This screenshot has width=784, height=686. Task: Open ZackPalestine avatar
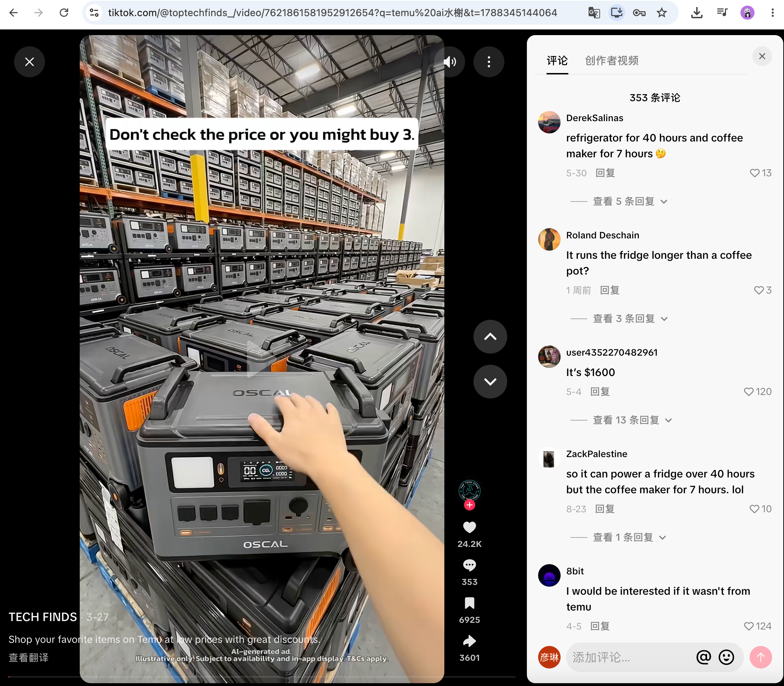click(549, 458)
